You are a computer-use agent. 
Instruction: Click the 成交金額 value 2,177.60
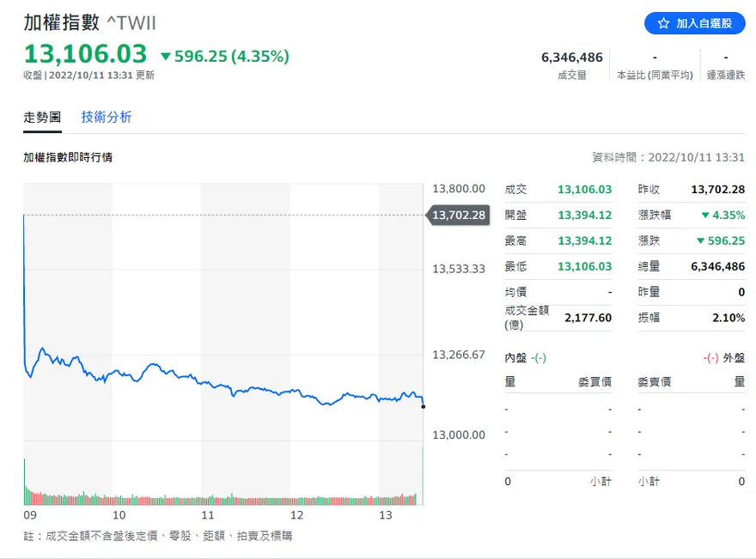point(588,318)
